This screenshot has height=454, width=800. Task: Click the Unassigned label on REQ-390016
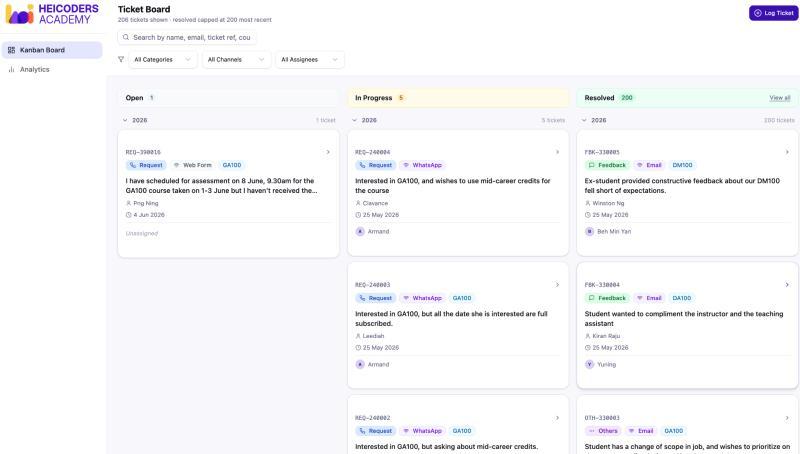coord(142,234)
